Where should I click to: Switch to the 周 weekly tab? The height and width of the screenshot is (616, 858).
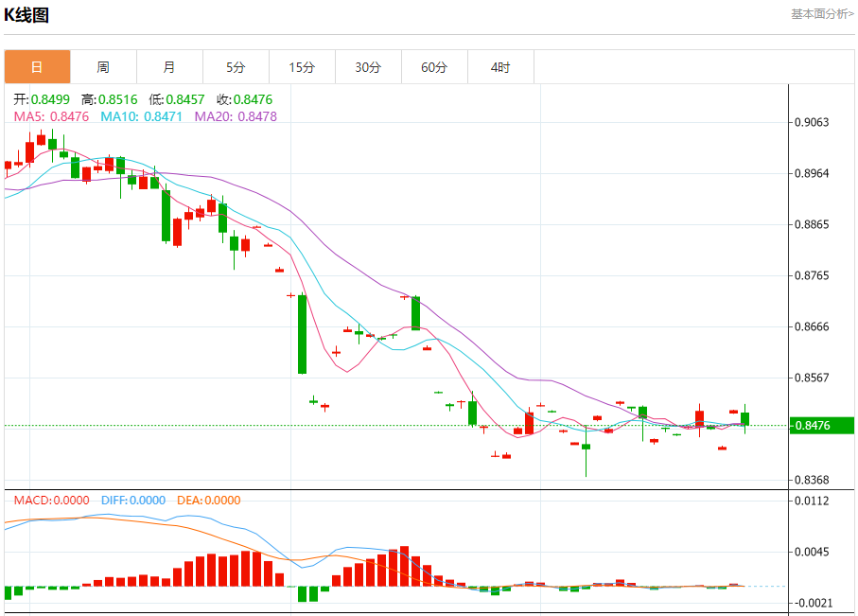103,67
